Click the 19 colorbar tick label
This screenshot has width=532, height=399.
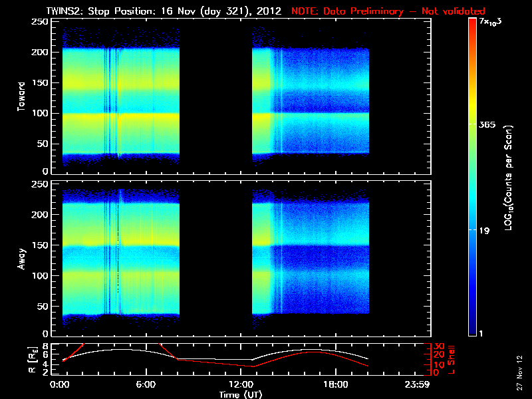click(x=485, y=231)
